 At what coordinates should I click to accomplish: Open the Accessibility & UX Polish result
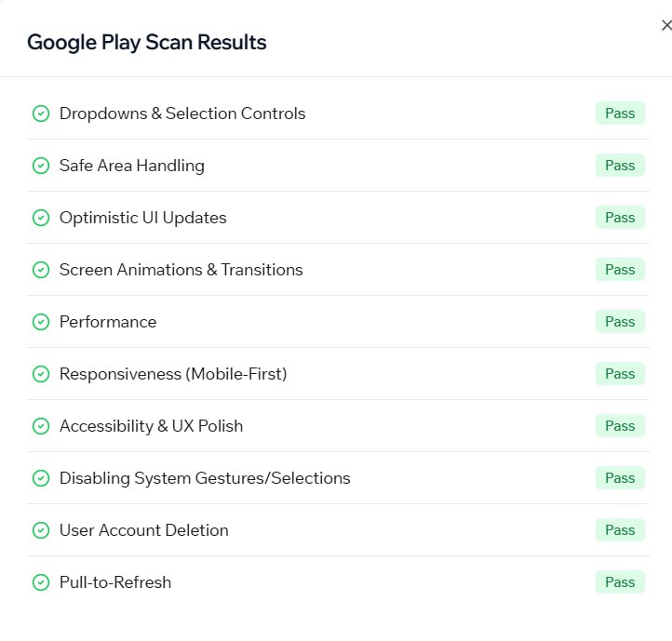[x=151, y=426]
